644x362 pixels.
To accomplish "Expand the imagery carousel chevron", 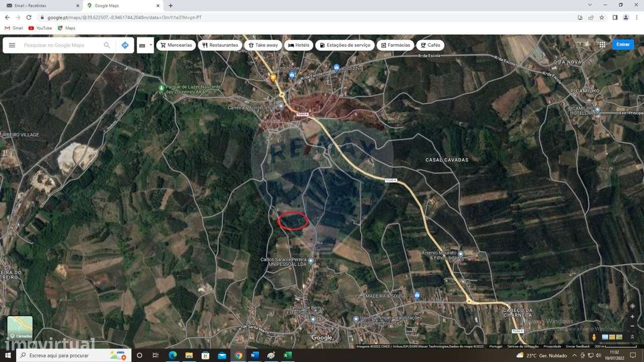I will pos(632,336).
